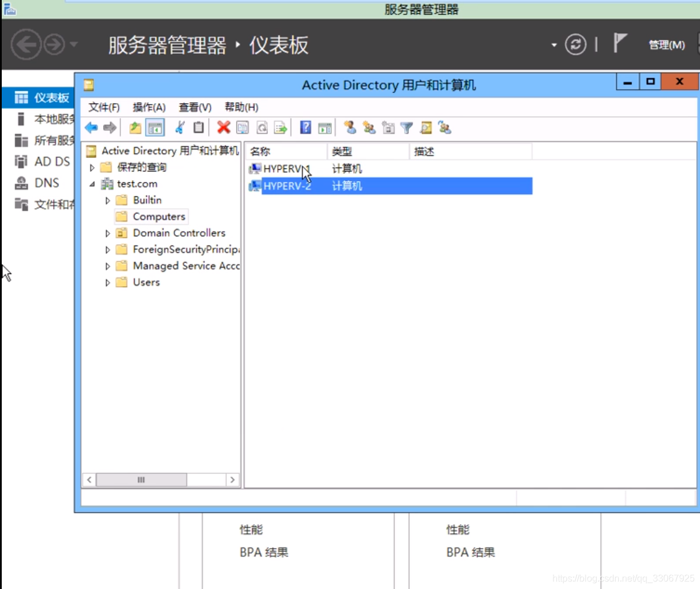Expand the Managed Service Accounts arrow
Image resolution: width=700 pixels, height=589 pixels.
pos(107,266)
